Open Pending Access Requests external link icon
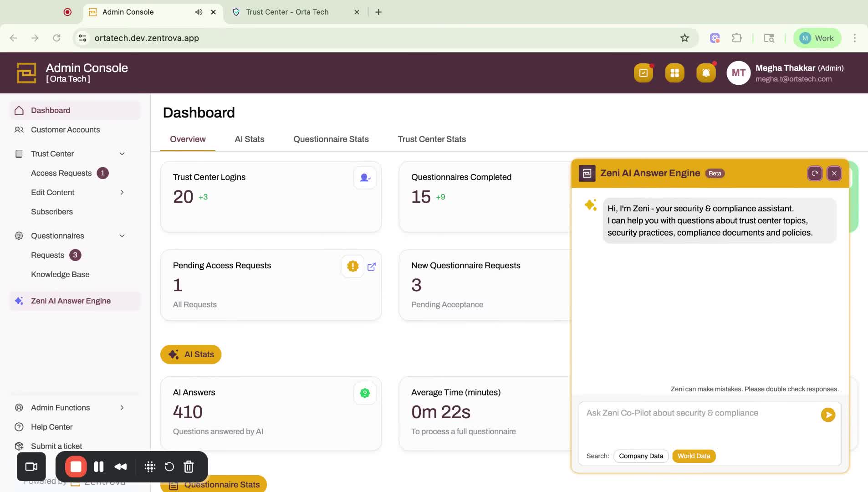868x492 pixels. tap(372, 266)
